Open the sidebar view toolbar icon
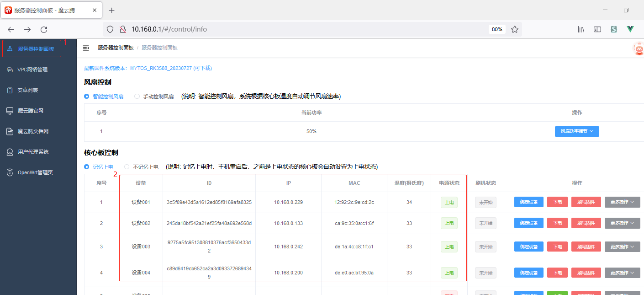The image size is (644, 295). coord(597,29)
